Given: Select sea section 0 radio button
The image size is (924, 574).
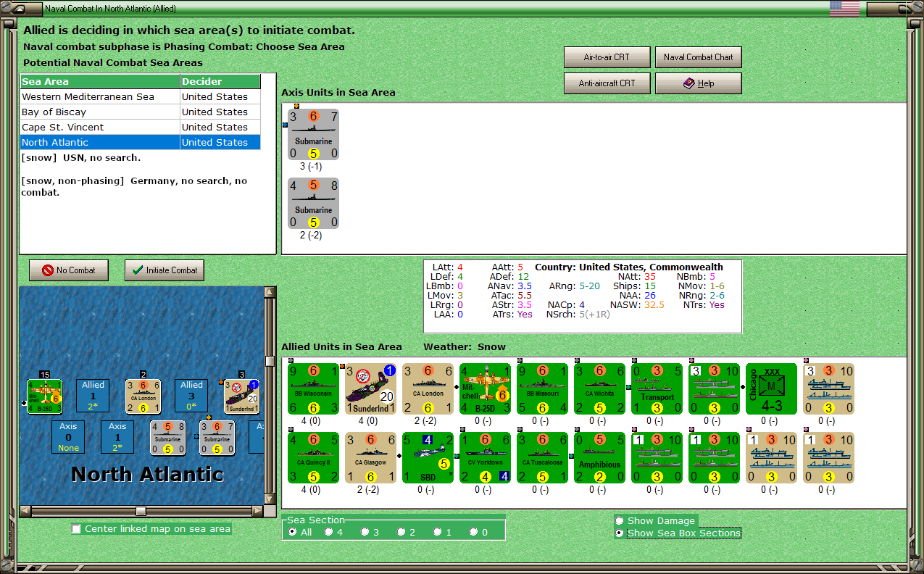Looking at the screenshot, I should 474,532.
